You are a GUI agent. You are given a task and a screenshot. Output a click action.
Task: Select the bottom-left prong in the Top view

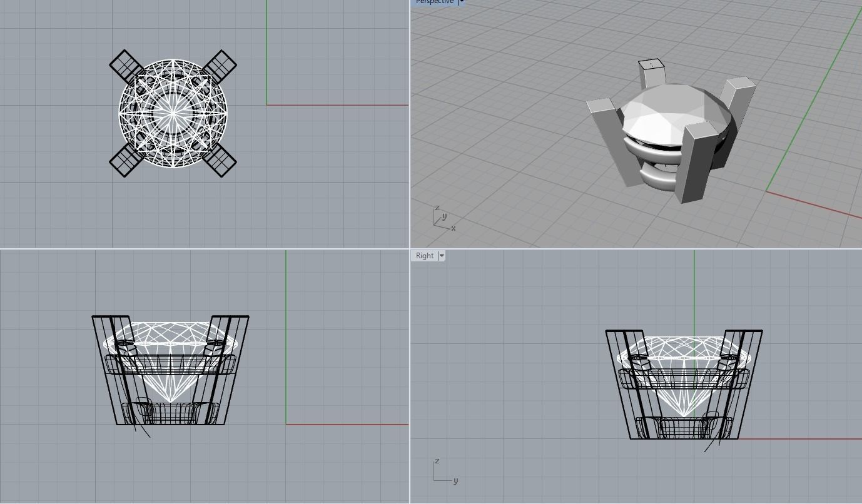(x=128, y=159)
